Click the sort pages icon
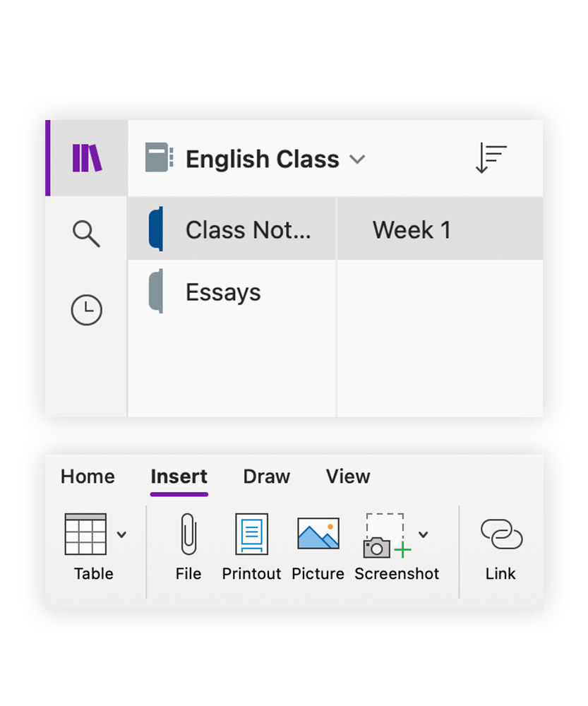The image size is (588, 706). pyautogui.click(x=491, y=159)
